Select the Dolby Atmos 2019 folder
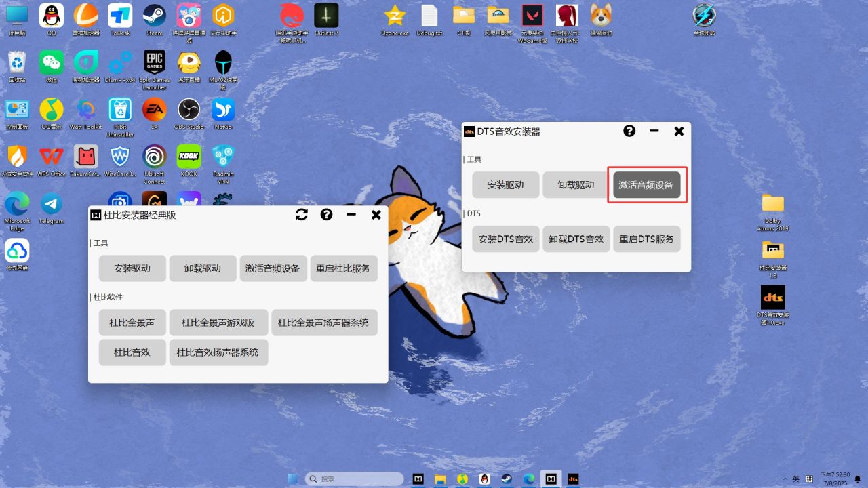Viewport: 868px width, 488px height. (x=773, y=211)
